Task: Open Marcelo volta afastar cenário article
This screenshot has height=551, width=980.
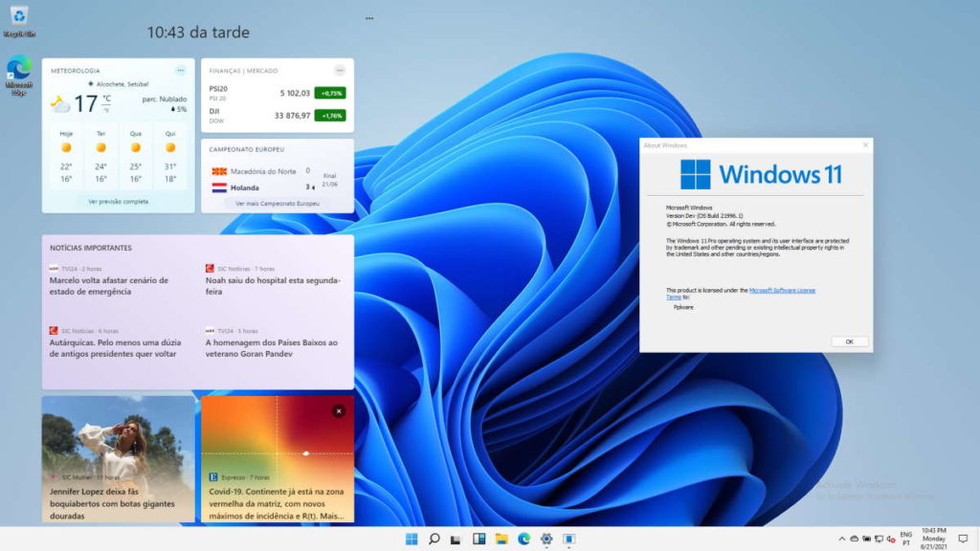Action: click(109, 286)
